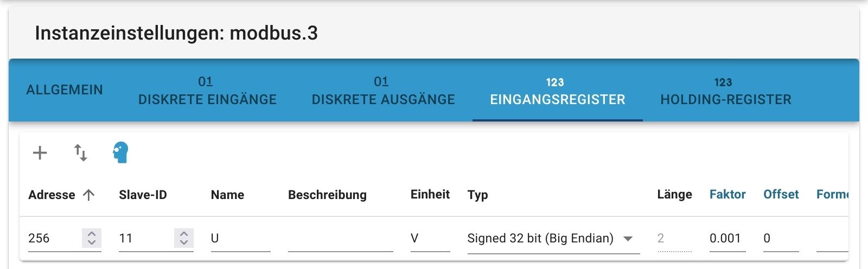Switch to the Allgemein tab
The height and width of the screenshot is (269, 868).
point(65,90)
